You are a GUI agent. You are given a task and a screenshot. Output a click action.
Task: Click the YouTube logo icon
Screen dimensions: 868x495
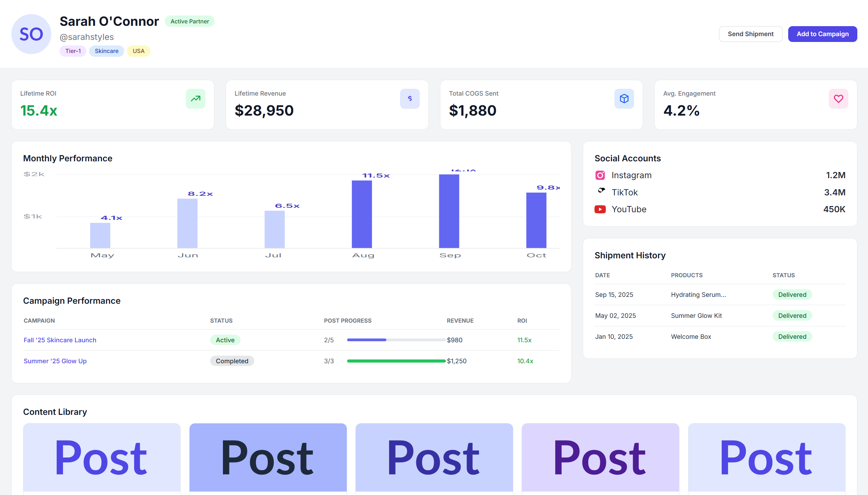[600, 209]
